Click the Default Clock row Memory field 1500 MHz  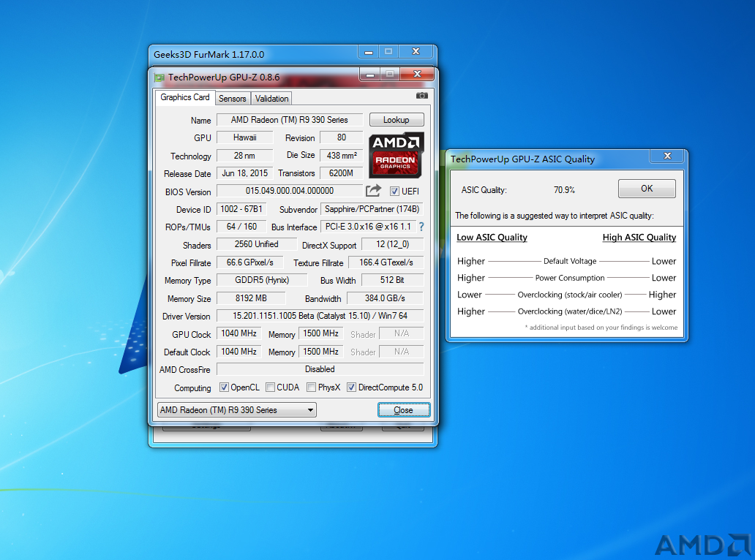(320, 352)
